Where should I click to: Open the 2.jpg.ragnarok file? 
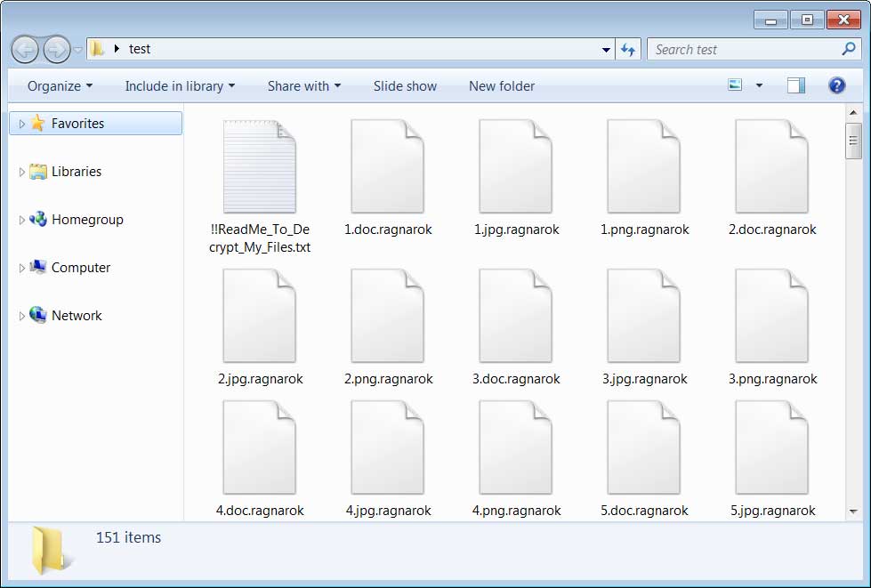[x=259, y=314]
